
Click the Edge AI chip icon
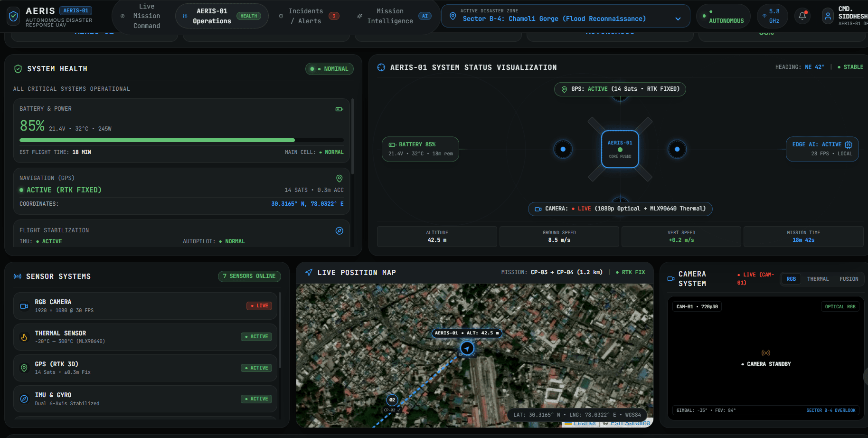(x=849, y=144)
